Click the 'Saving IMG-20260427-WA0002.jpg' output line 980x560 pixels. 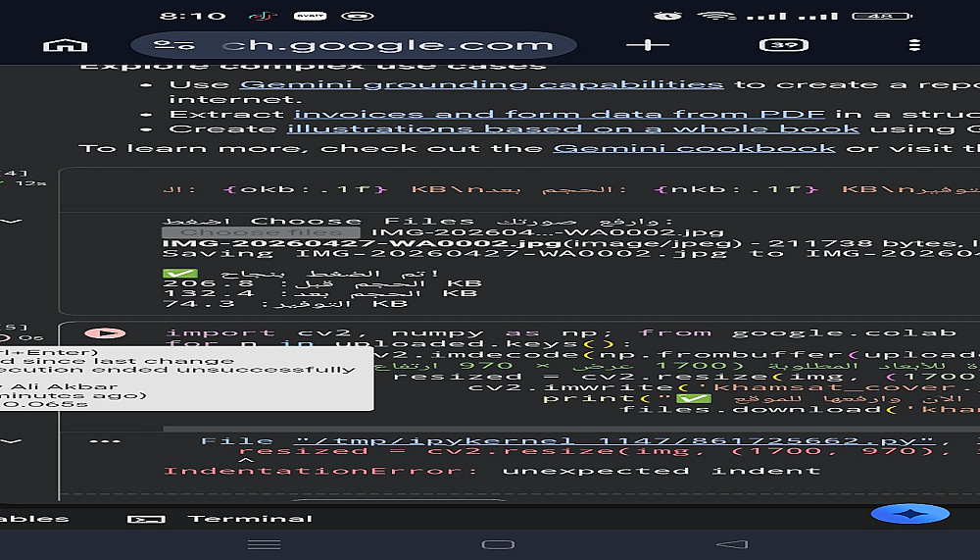point(570,253)
